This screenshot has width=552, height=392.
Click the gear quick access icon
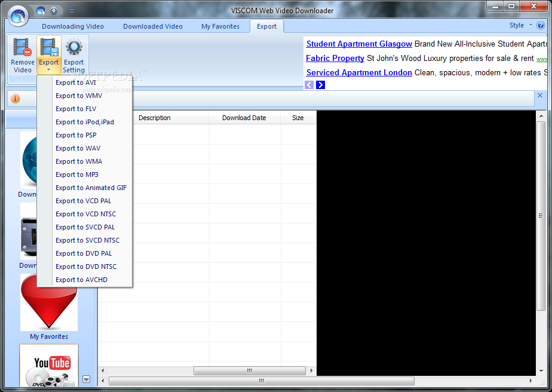(54, 11)
